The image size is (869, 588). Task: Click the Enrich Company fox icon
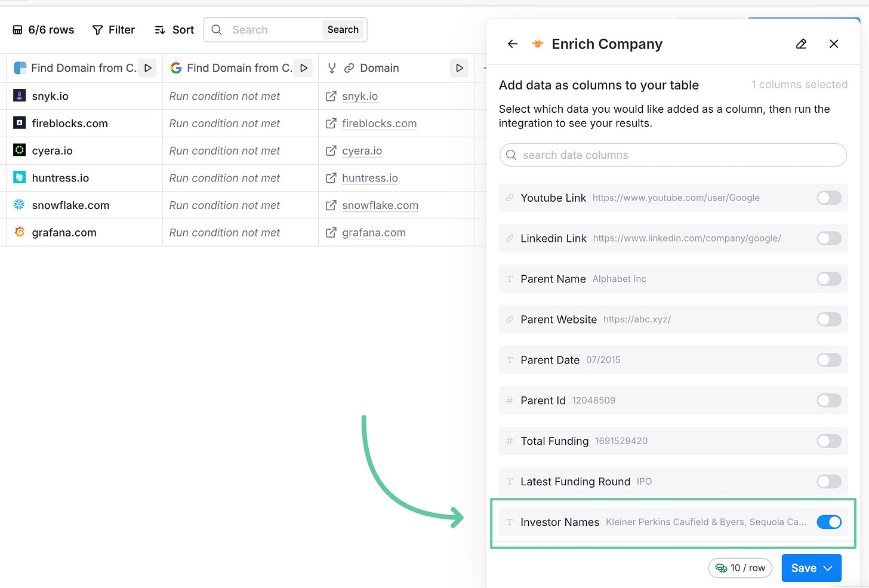(538, 44)
